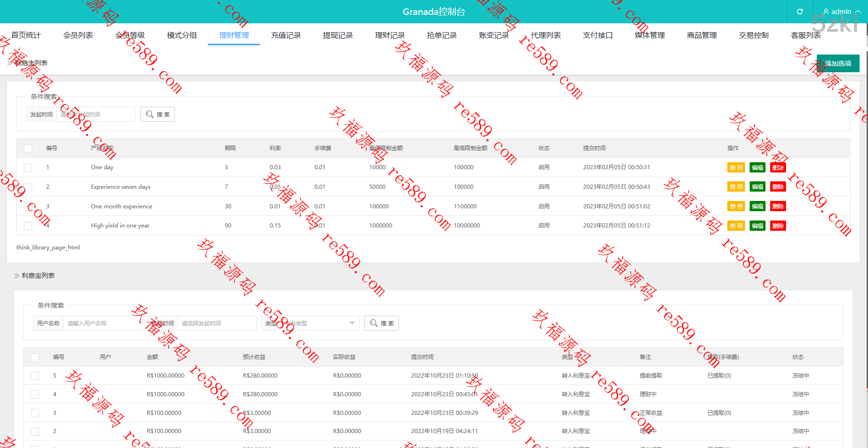Delete the One day product row
This screenshot has height=448, width=868.
pyautogui.click(x=778, y=168)
